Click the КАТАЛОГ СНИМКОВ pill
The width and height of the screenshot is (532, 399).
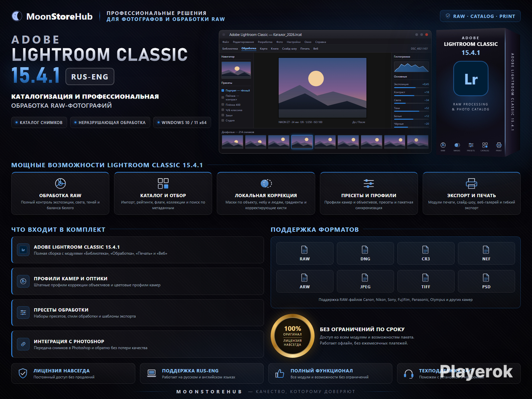tap(39, 122)
